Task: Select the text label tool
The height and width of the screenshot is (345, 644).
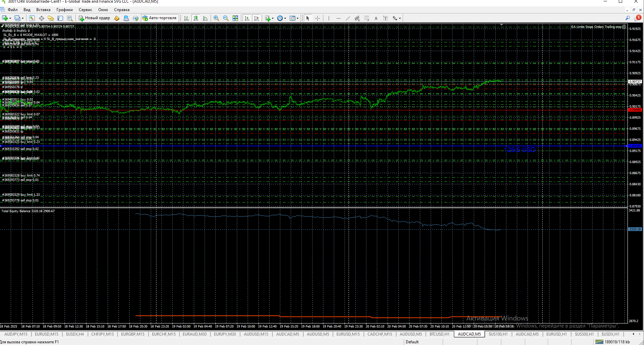Action: coord(385,18)
